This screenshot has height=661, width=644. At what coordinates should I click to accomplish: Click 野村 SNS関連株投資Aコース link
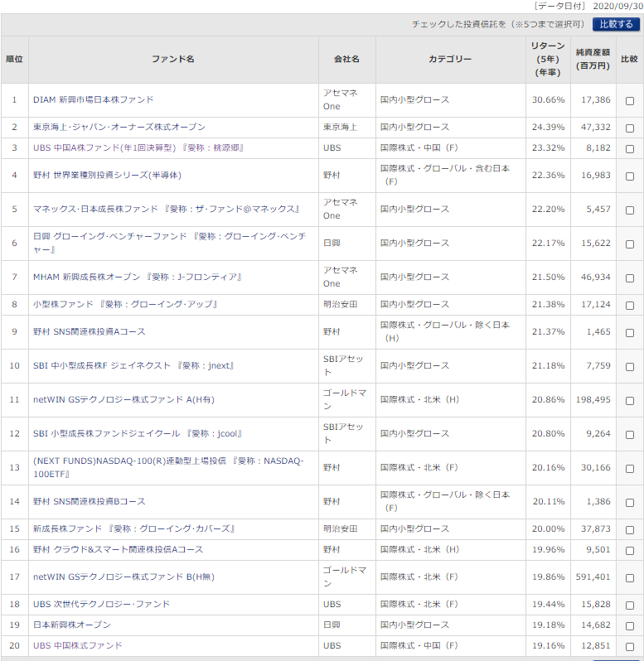point(89,332)
